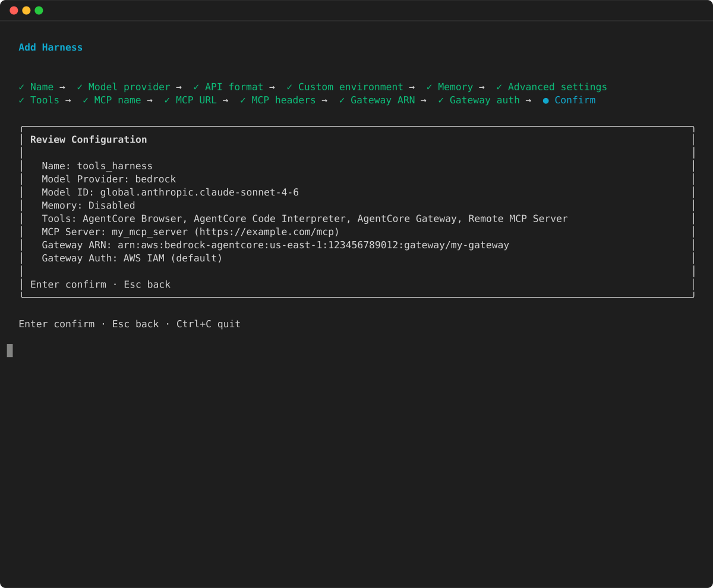Screen dimensions: 713x588
Task: Select the Gateway Auth: AWS IAM line
Action: pos(132,258)
